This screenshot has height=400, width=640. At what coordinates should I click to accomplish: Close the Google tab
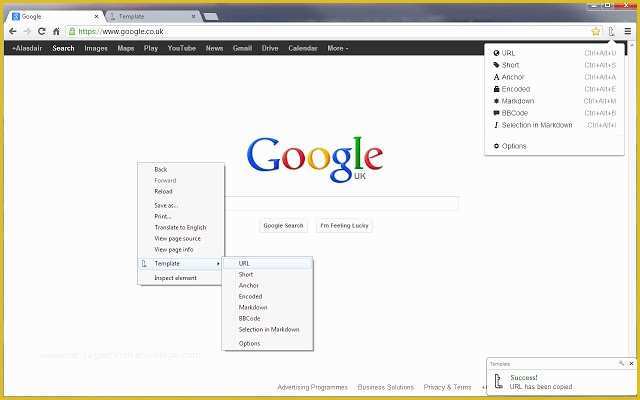(x=97, y=17)
